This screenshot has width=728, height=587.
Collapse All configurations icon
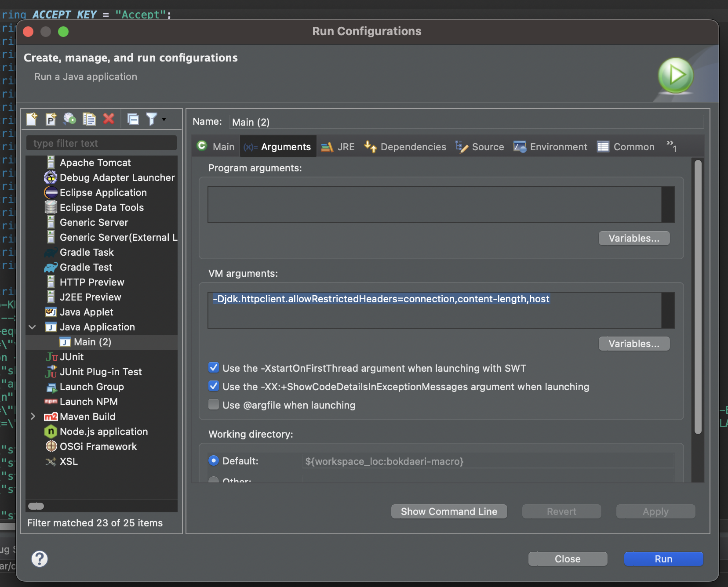pyautogui.click(x=133, y=119)
